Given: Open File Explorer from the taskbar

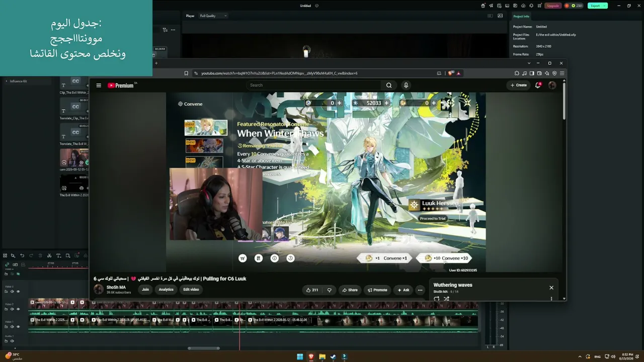Looking at the screenshot, I should [x=322, y=356].
